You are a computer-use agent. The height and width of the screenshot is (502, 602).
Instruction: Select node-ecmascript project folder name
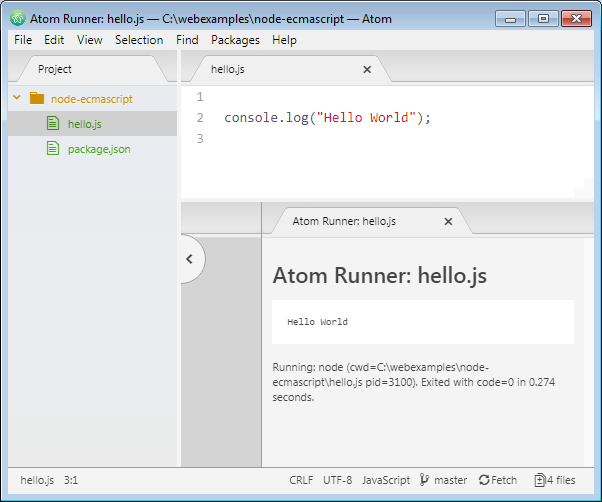(92, 99)
